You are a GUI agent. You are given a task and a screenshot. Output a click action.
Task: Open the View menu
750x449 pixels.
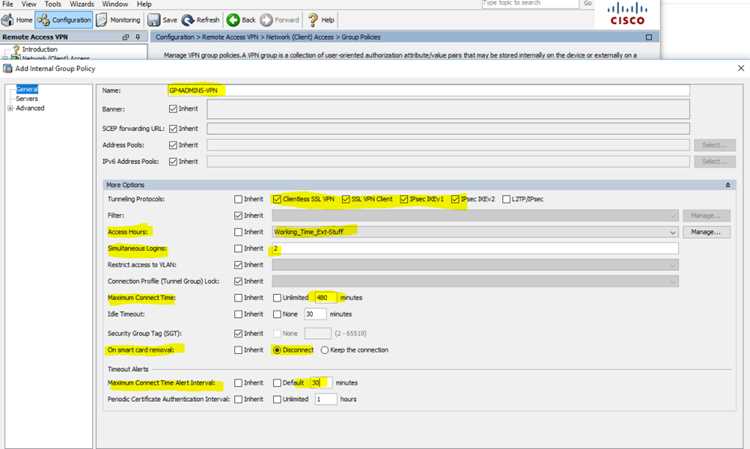click(x=29, y=4)
